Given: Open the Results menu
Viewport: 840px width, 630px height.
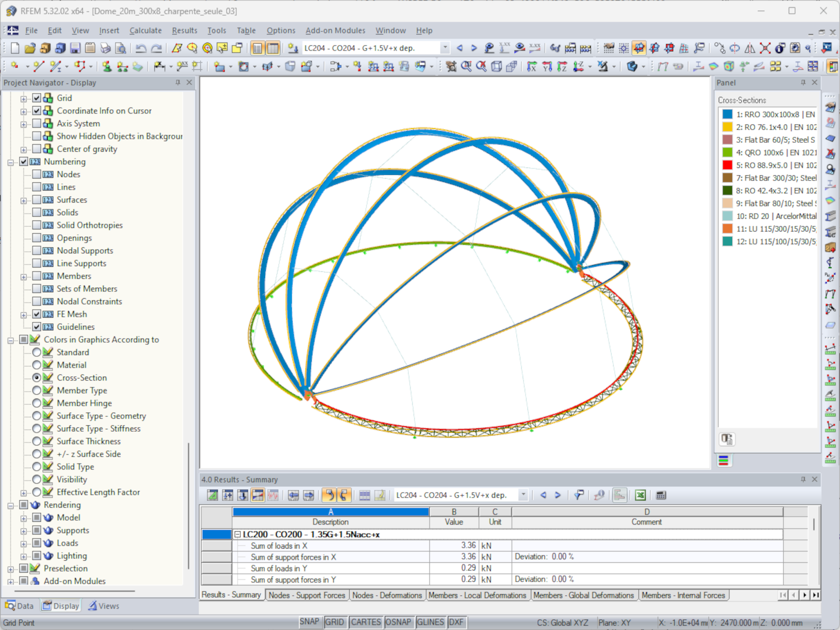Looking at the screenshot, I should click(185, 30).
